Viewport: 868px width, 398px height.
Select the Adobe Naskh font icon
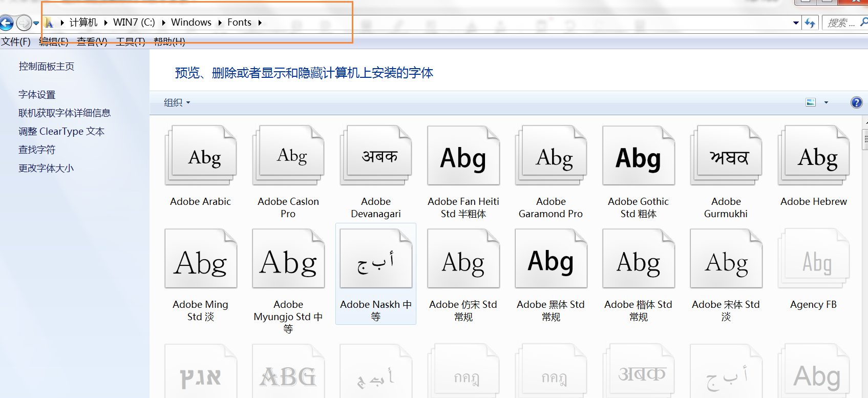(376, 259)
